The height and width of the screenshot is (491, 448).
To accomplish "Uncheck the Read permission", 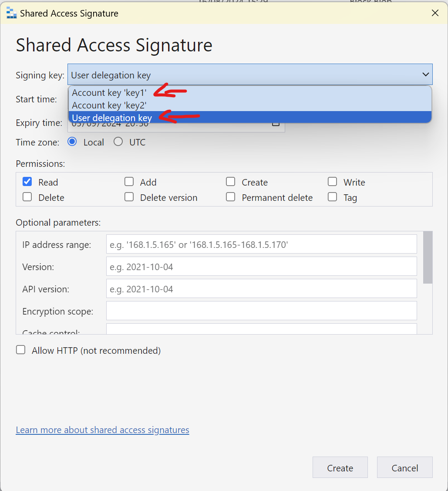I will [x=27, y=182].
